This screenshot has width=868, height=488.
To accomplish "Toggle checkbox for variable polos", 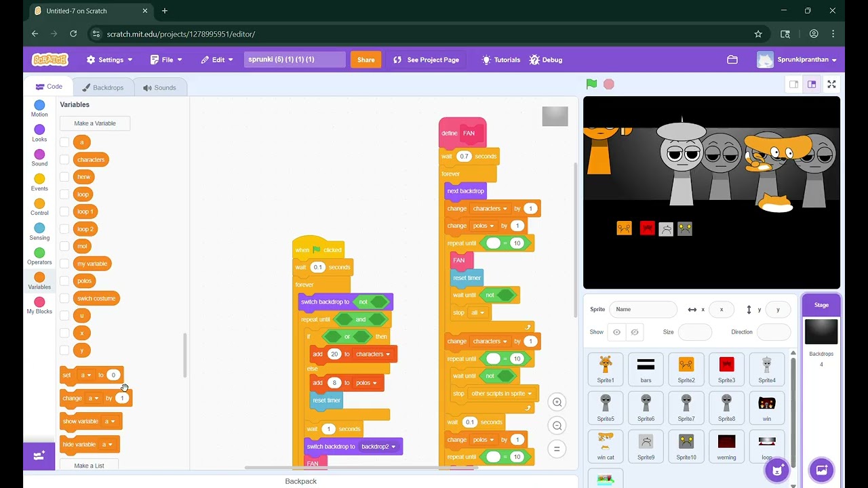I will click(x=64, y=281).
